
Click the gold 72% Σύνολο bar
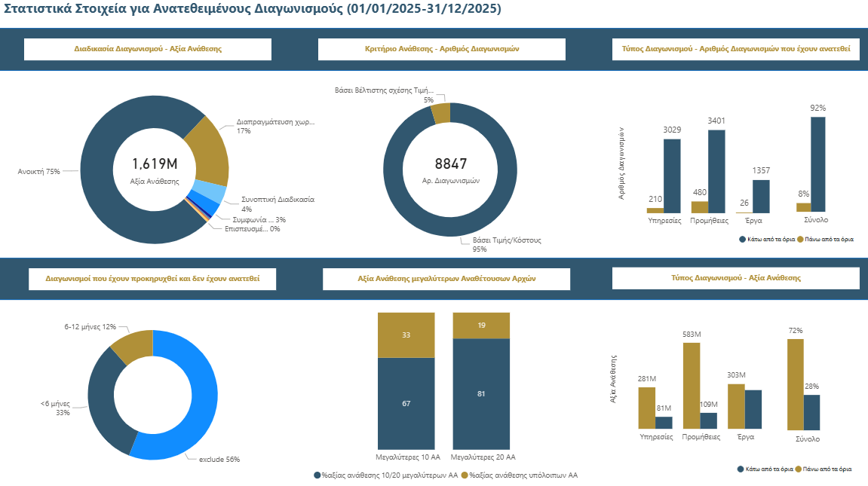(x=795, y=384)
